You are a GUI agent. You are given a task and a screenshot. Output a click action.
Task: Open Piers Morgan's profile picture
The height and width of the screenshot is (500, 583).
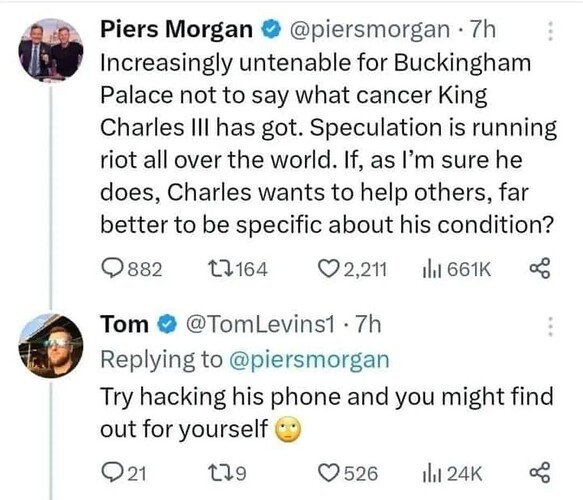(x=51, y=50)
